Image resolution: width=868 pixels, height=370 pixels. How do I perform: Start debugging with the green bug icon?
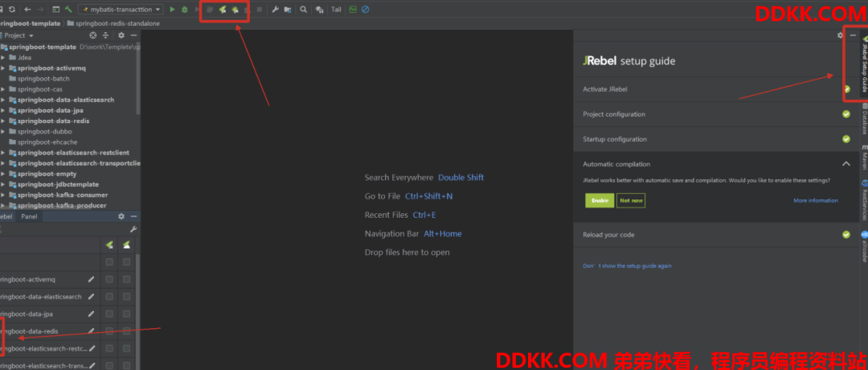[185, 10]
